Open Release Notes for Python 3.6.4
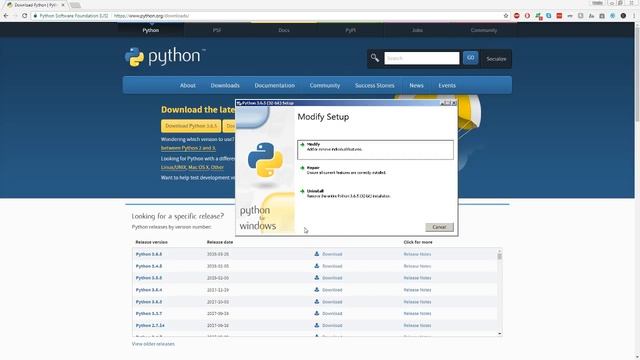This screenshot has width=640, height=360. pos(417,289)
